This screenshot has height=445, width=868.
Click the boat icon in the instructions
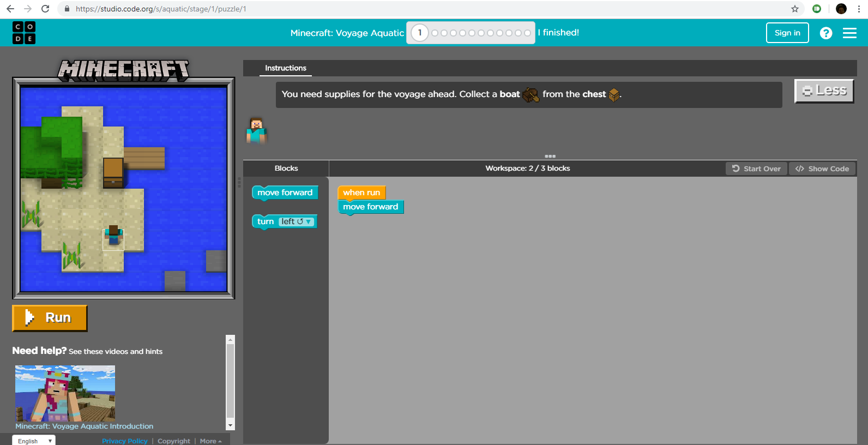531,95
